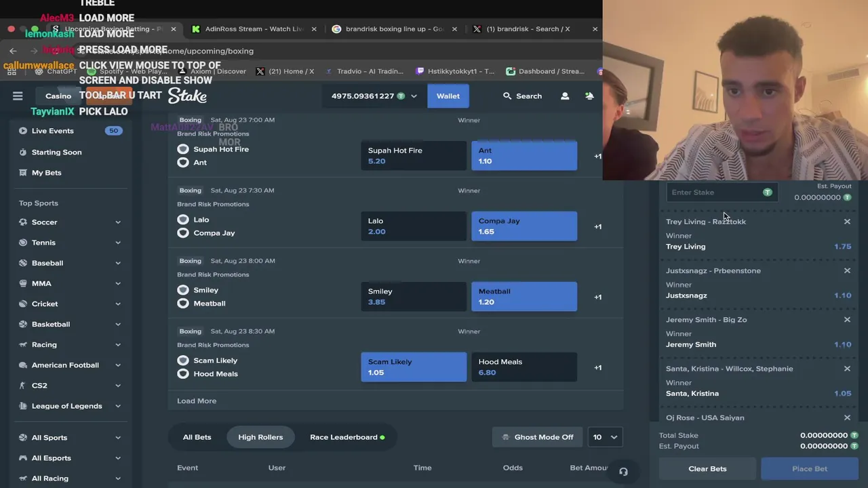Switch to All Bets tab
The image size is (868, 488).
click(x=197, y=437)
